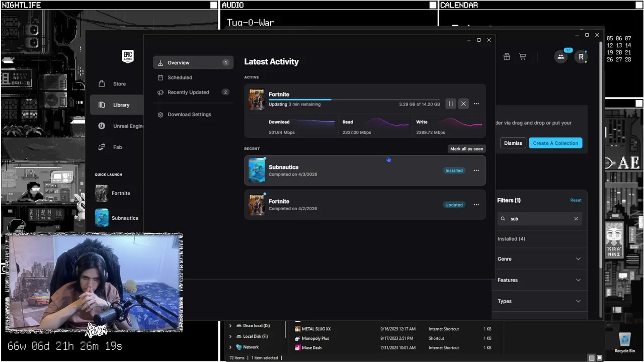Click the Installed badge on Subnautica
The height and width of the screenshot is (362, 644).
pyautogui.click(x=454, y=170)
